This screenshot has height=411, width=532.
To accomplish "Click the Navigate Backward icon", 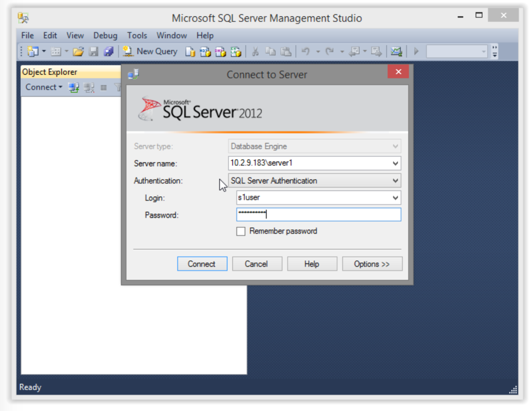I will 354,51.
